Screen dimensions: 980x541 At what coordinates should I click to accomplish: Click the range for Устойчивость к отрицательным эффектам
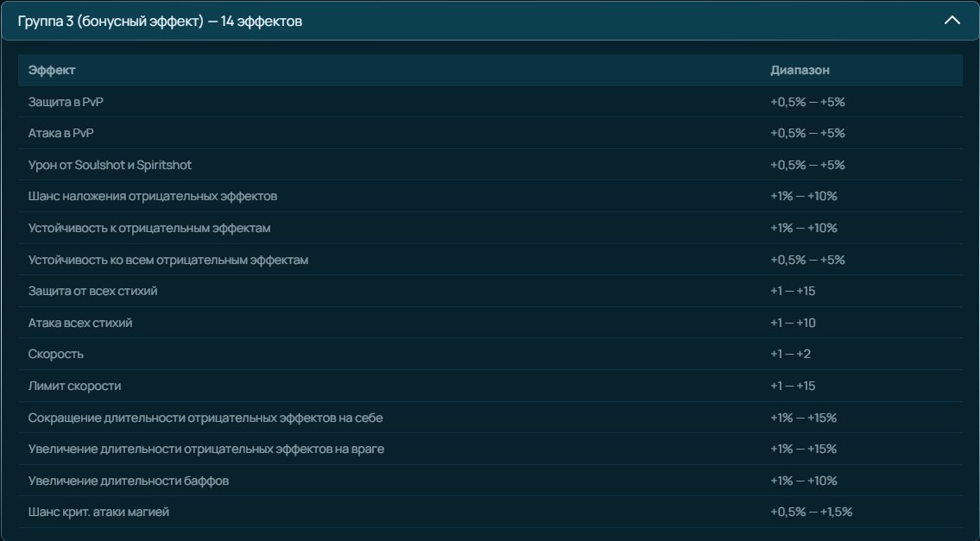pos(804,228)
